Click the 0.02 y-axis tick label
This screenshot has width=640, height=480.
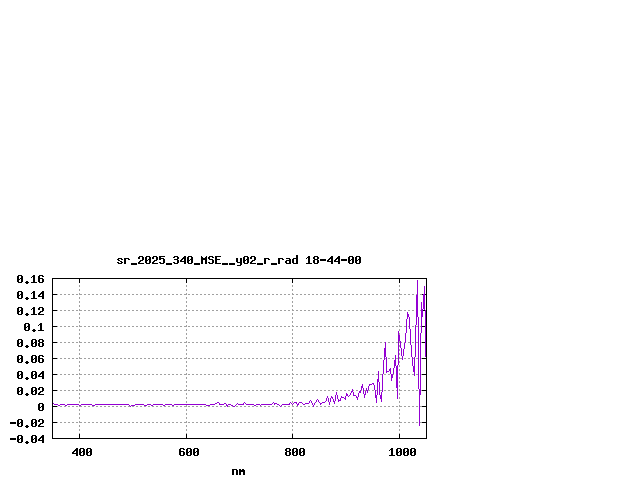tap(30, 391)
